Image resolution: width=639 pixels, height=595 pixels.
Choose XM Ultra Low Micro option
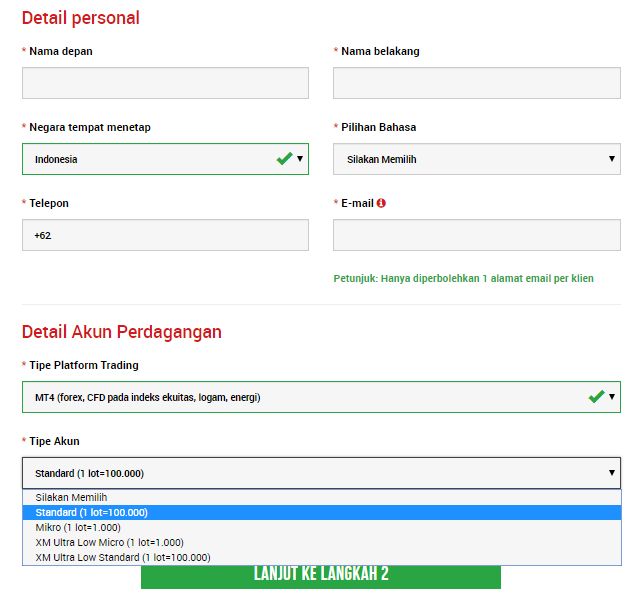322,542
